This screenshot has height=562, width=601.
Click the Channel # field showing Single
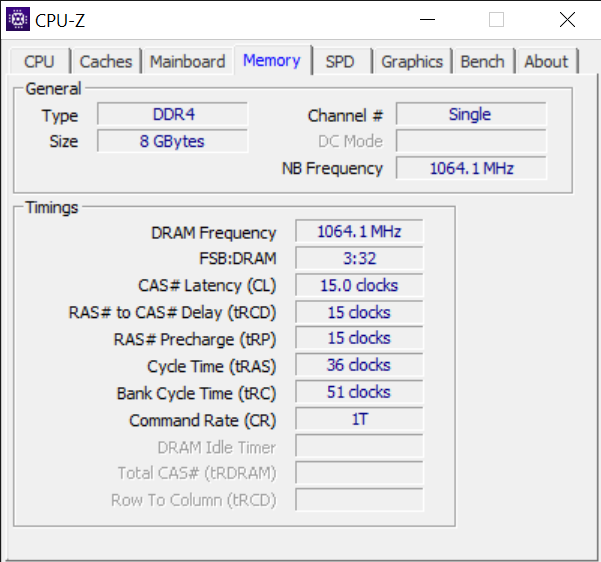click(471, 114)
